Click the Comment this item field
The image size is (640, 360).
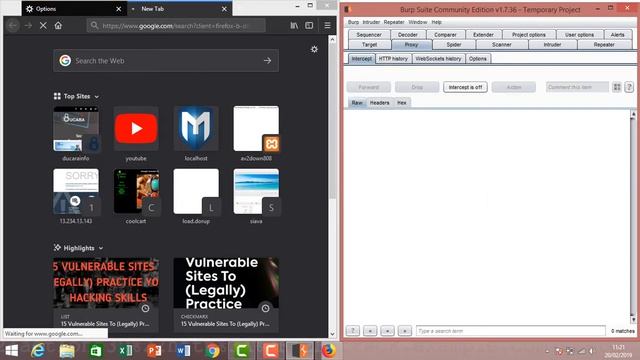point(577,87)
